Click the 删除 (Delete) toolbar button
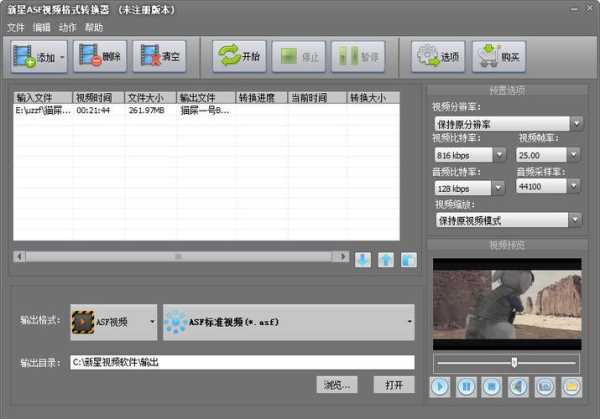This screenshot has height=419, width=600. point(99,57)
